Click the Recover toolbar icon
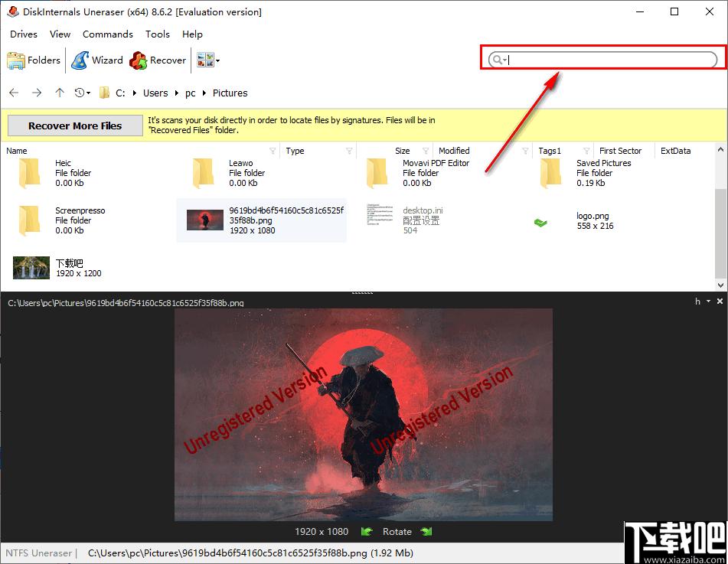Screen dimensions: 728x564 coord(138,60)
